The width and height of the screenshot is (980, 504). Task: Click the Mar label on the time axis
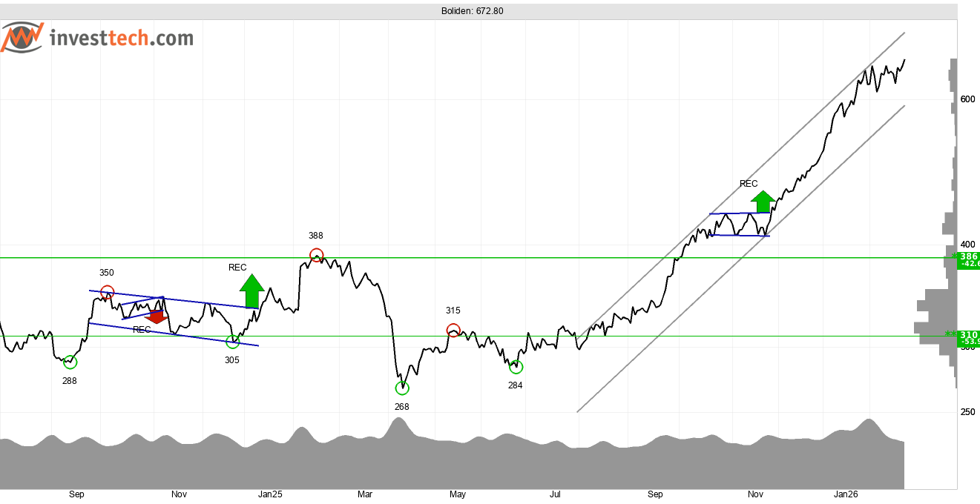(x=364, y=494)
